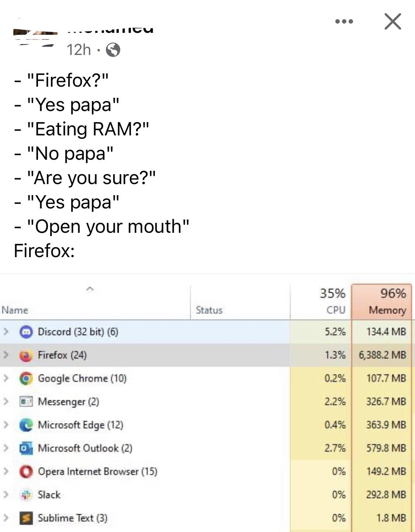Expand the Firefox (24) process group
415x532 pixels.
click(6, 355)
